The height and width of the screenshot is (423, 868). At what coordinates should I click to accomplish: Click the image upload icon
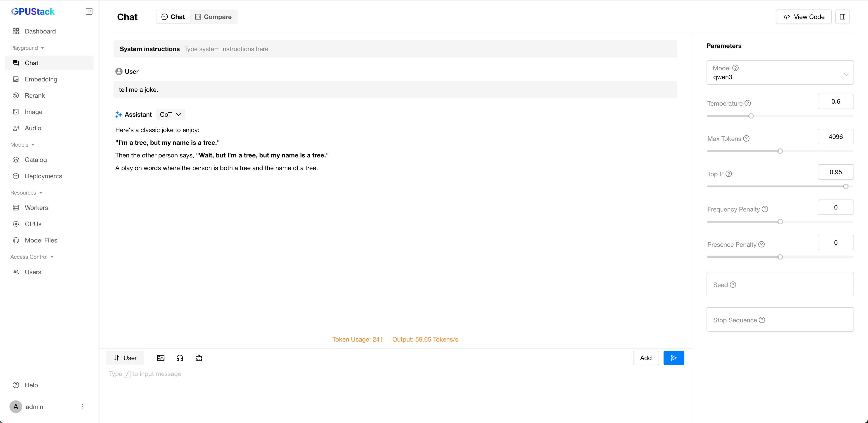(161, 358)
